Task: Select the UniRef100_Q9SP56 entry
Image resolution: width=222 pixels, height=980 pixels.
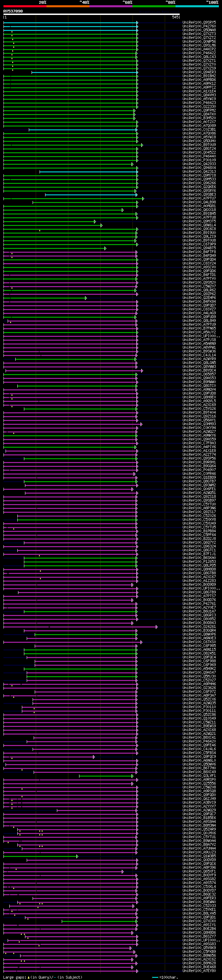Action: (x=199, y=459)
